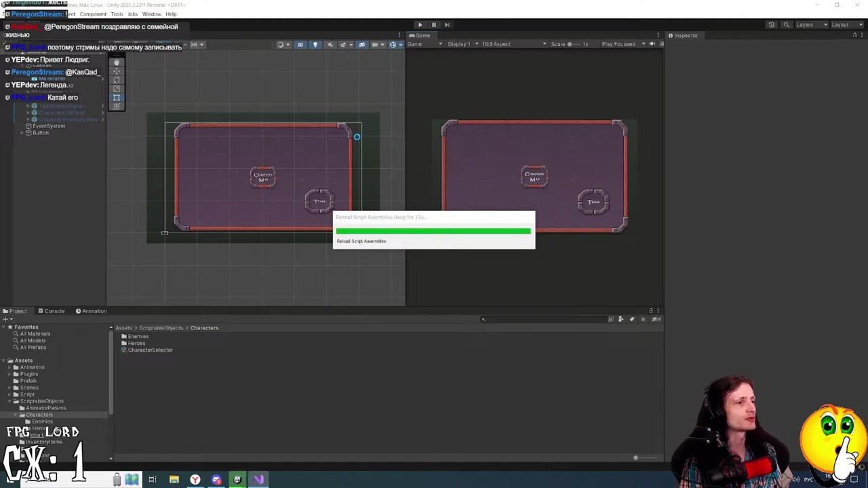Expand the Plugins folder in Assets tree
The image size is (868, 488).
9,374
